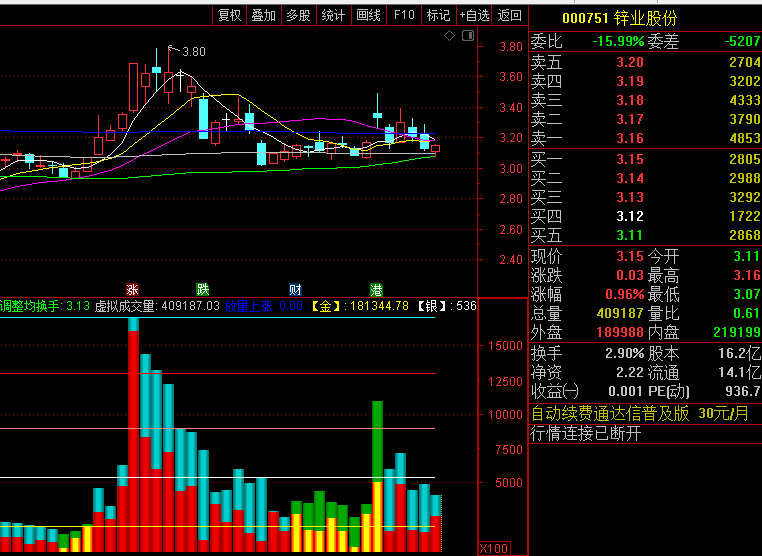Click the green 港 marker icon
This screenshot has width=762, height=556.
click(x=376, y=289)
